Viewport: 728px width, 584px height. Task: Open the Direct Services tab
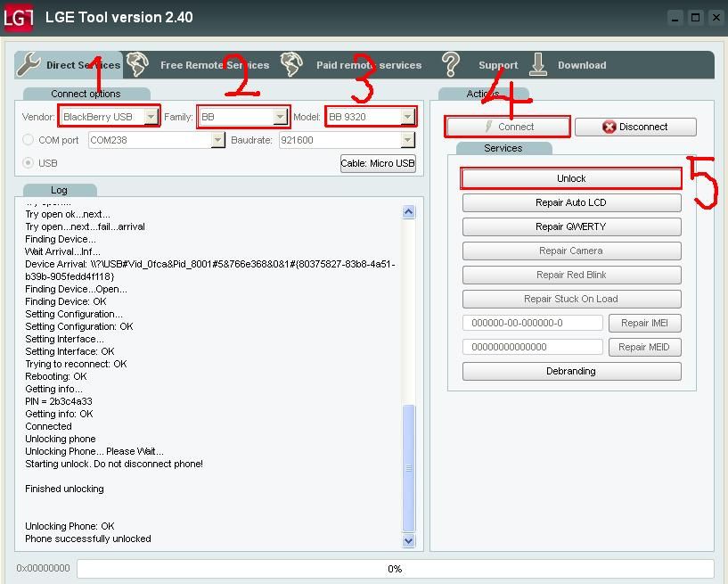[69, 64]
